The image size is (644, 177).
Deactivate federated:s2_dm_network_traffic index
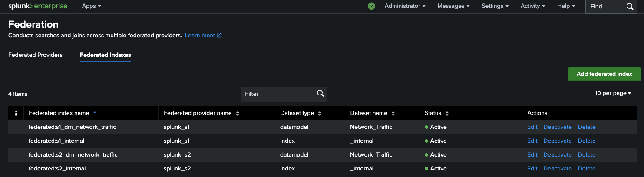[x=558, y=155]
